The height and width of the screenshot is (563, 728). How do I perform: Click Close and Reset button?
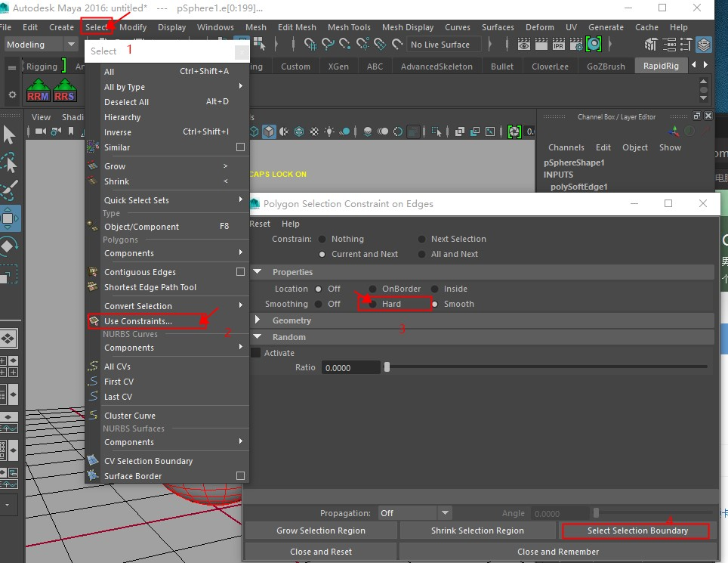321,552
